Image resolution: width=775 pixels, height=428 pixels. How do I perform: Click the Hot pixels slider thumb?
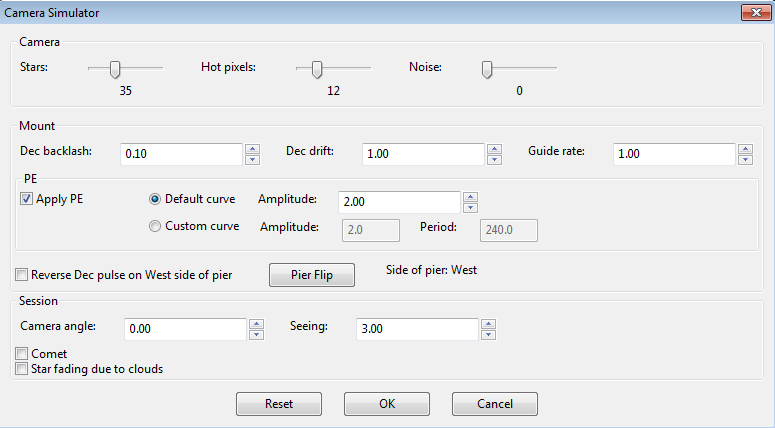click(x=317, y=70)
